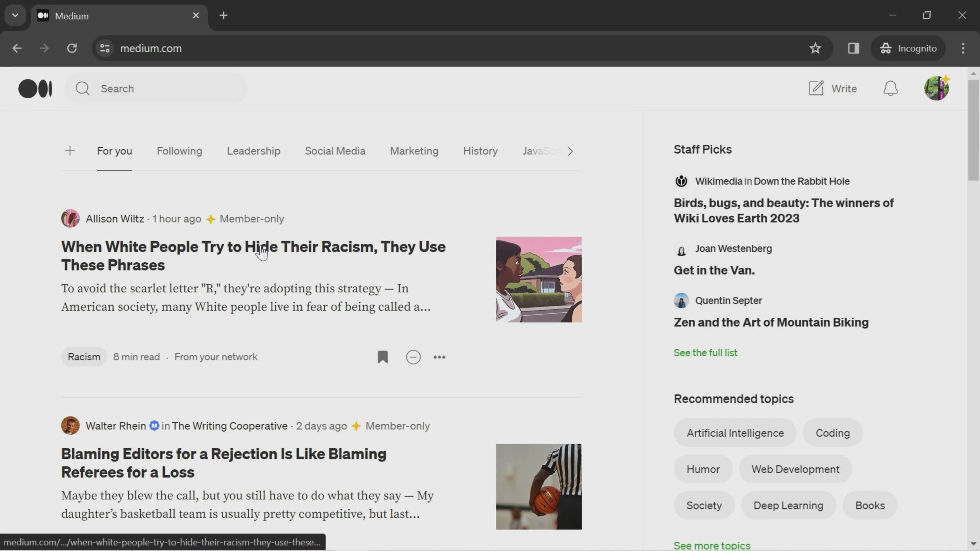This screenshot has width=980, height=551.
Task: Toggle the bookmark icon on article
Action: [382, 357]
